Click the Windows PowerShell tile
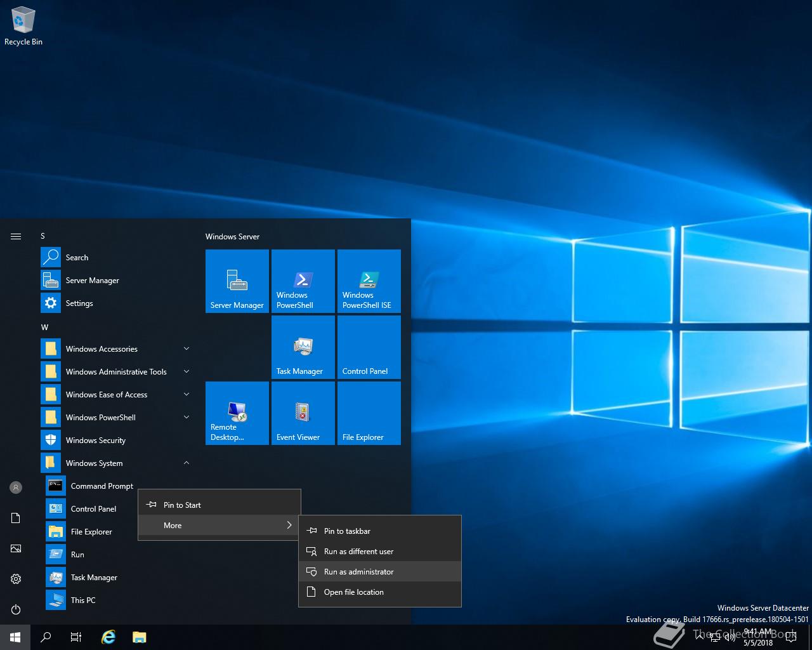812x650 pixels. pos(303,281)
